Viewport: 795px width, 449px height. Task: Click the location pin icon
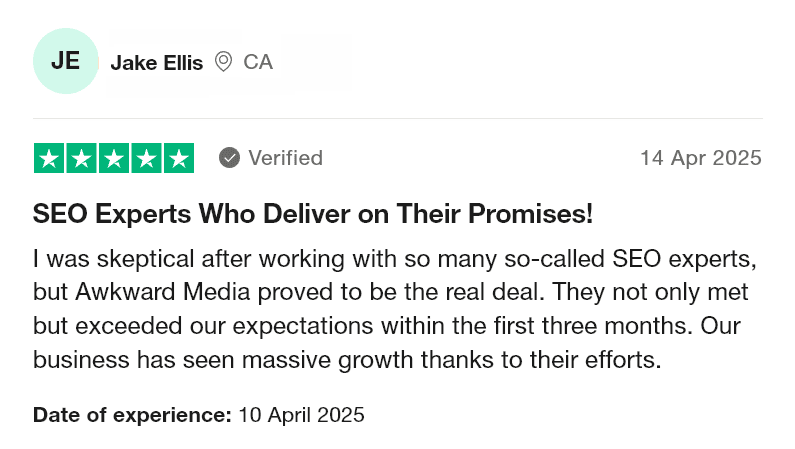(x=223, y=62)
